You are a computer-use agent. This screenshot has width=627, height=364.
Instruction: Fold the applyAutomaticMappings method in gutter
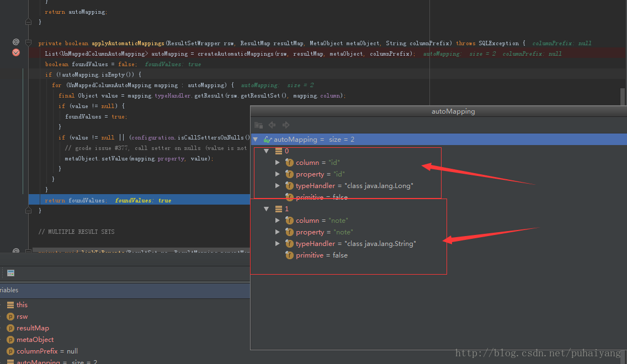28,43
